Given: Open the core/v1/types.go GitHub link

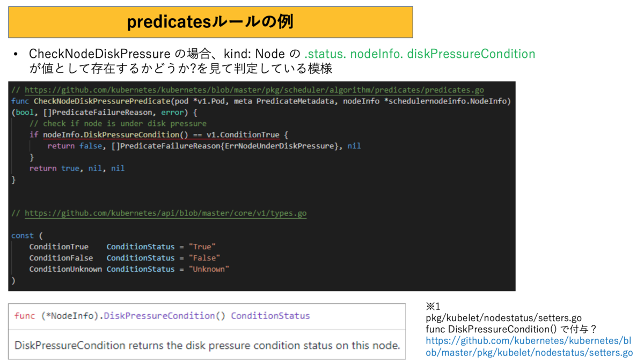Looking at the screenshot, I should tap(165, 213).
